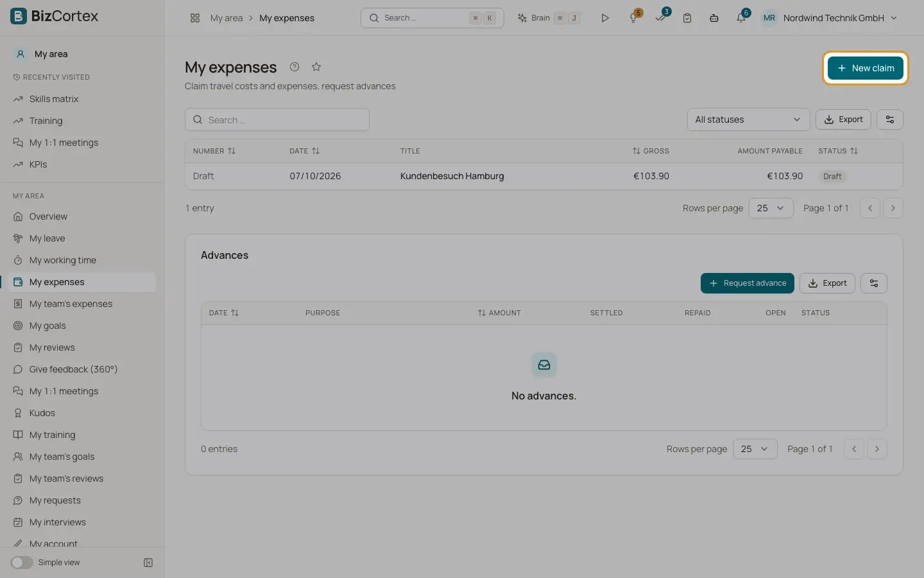Open My working time in the sidebar
The width and height of the screenshot is (924, 578).
click(x=82, y=260)
